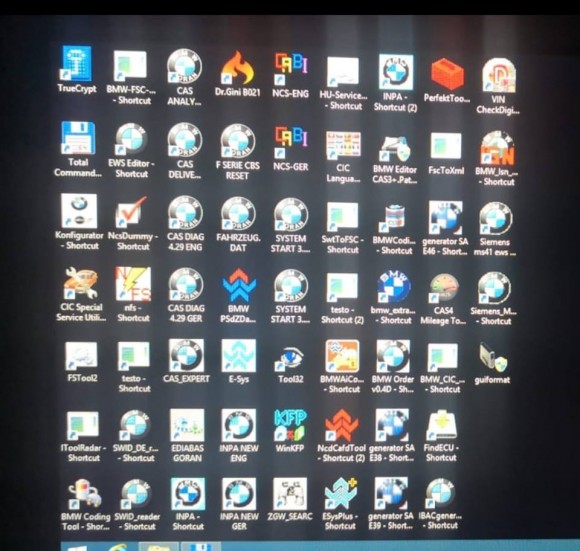Launch BMW PSdZDa... icon
The image size is (580, 551).
point(239,285)
